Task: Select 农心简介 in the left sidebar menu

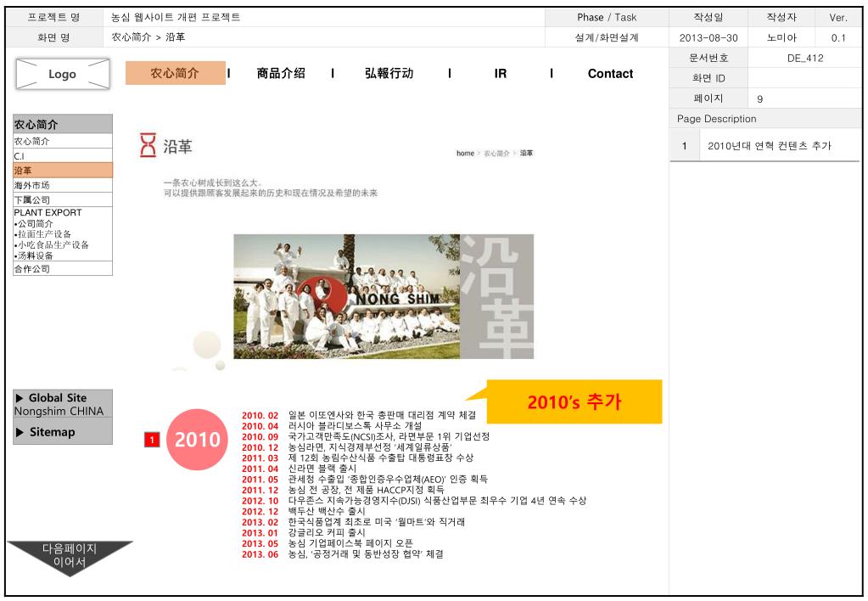Action: [x=63, y=141]
